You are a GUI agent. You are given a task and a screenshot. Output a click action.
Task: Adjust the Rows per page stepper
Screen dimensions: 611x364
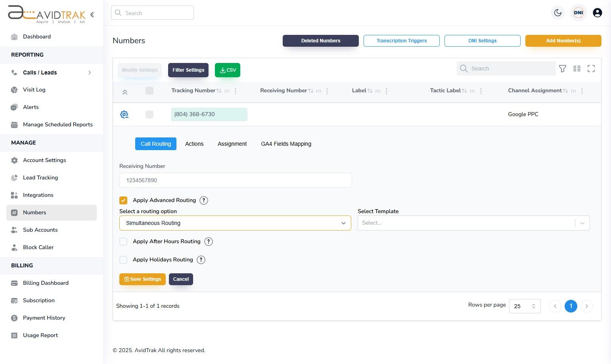point(532,306)
